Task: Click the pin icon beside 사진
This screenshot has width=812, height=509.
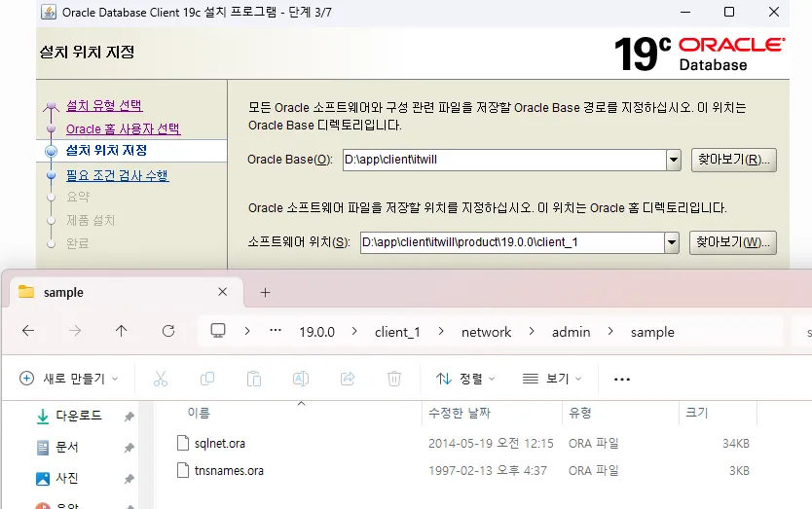Action: coord(129,479)
